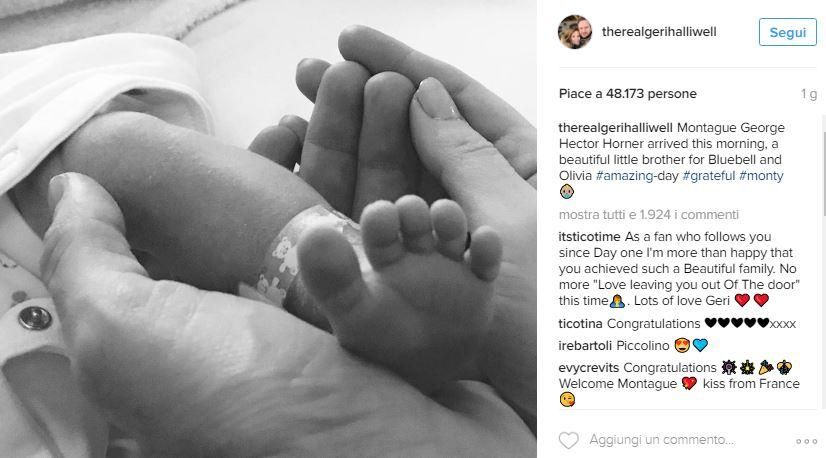The image size is (826, 458).
Task: Click the baby emoji in caption
Action: [x=567, y=191]
